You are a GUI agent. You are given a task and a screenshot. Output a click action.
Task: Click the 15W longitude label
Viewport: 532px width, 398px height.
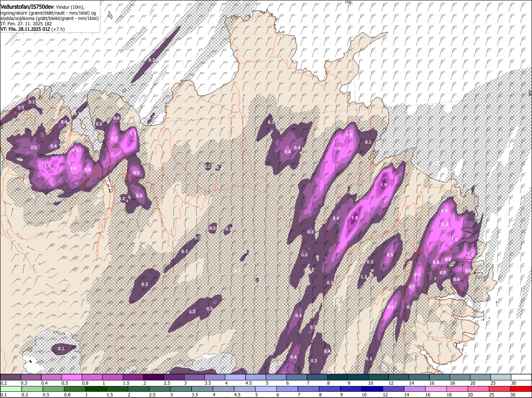(x=348, y=2)
